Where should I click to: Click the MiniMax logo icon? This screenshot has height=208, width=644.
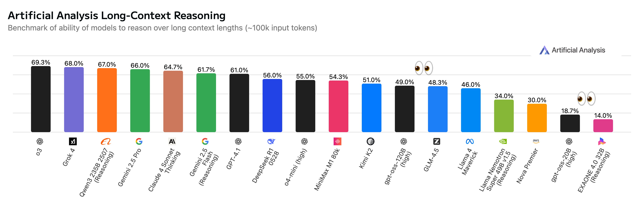337,142
